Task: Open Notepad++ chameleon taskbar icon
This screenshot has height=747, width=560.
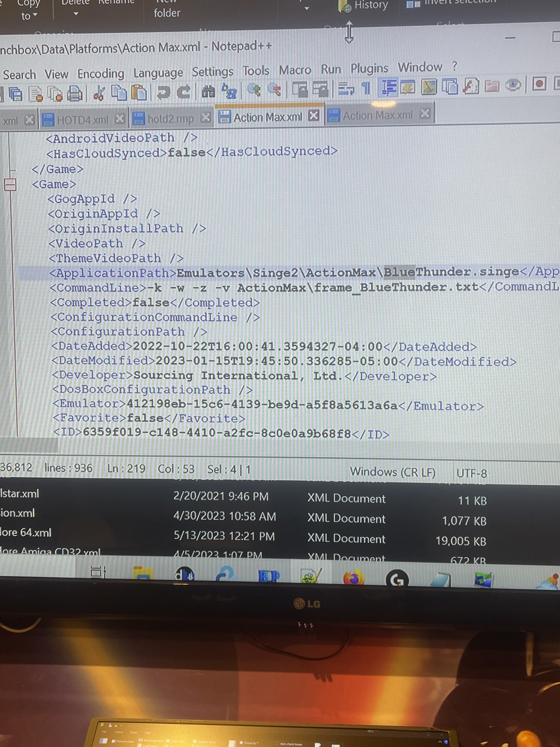Action: click(311, 576)
